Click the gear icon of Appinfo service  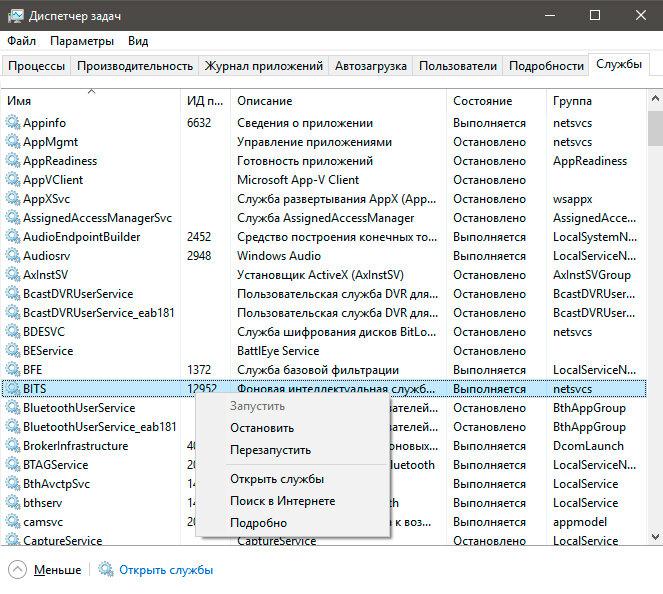pyautogui.click(x=13, y=123)
